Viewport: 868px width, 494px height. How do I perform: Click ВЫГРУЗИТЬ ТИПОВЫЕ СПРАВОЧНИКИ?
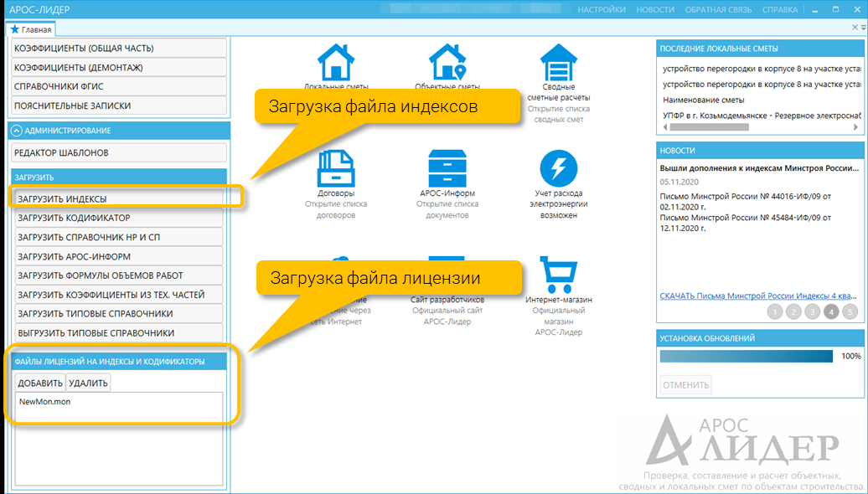[119, 333]
